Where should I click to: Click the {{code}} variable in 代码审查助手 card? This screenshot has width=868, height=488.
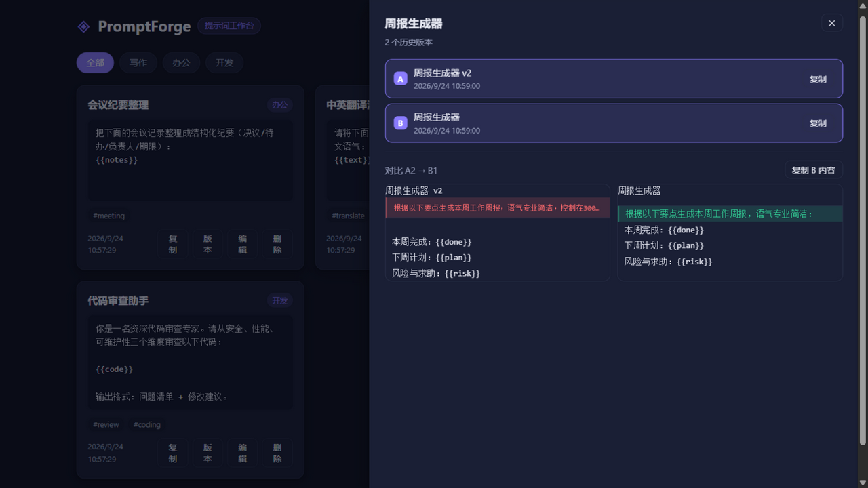tap(114, 369)
